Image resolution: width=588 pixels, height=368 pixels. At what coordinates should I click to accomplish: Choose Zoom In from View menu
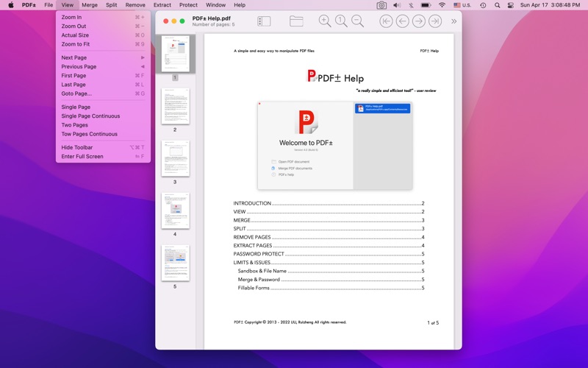coord(103,17)
